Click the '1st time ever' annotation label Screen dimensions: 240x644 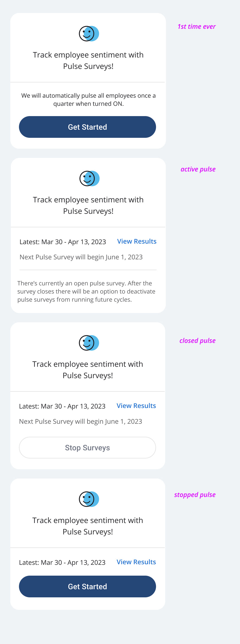(196, 27)
